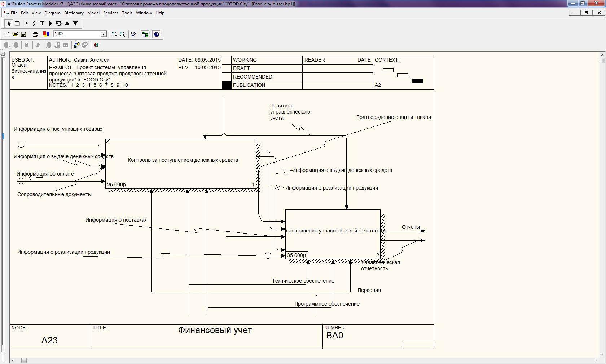The width and height of the screenshot is (606, 364).
Task: Open the Diagram menu
Action: [x=52, y=13]
